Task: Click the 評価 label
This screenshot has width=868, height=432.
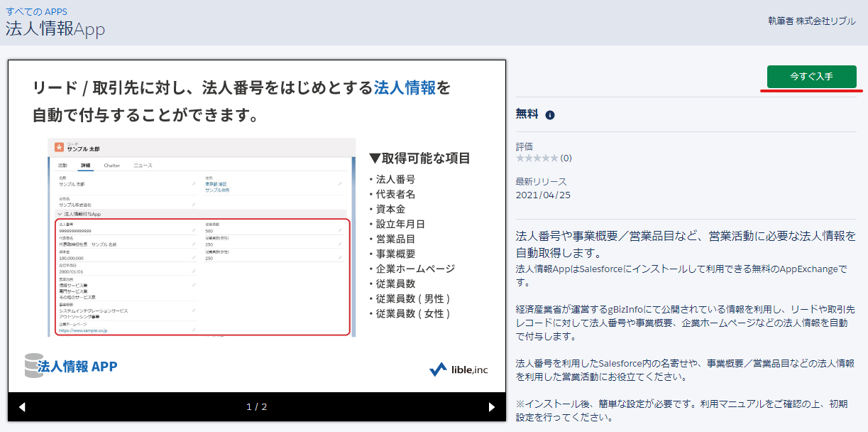Action: click(524, 147)
